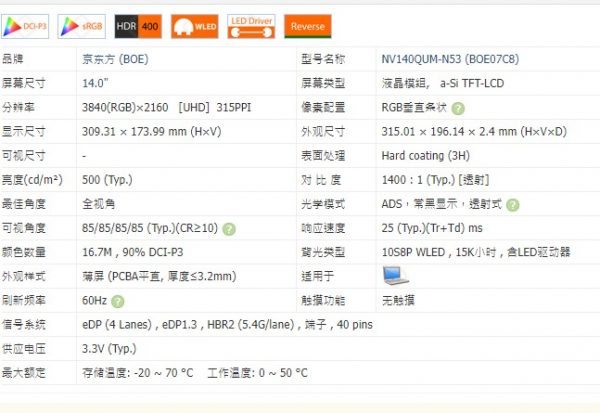
Task: Click help icon after 85/85/85/85 viewing angle
Action: click(229, 229)
